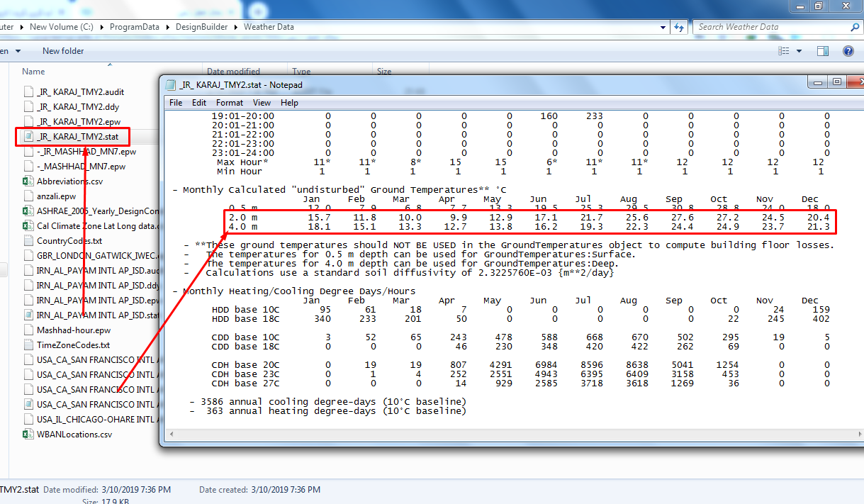Screen dimensions: 864x504
Task: Sort files by the Name column header
Action: pos(33,72)
